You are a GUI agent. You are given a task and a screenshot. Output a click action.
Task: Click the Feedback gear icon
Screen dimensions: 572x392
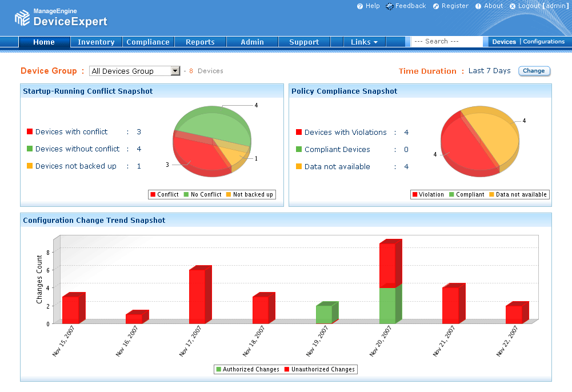(390, 6)
